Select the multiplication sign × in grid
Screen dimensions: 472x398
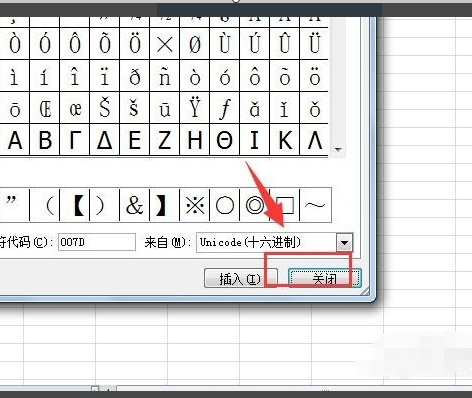165,44
